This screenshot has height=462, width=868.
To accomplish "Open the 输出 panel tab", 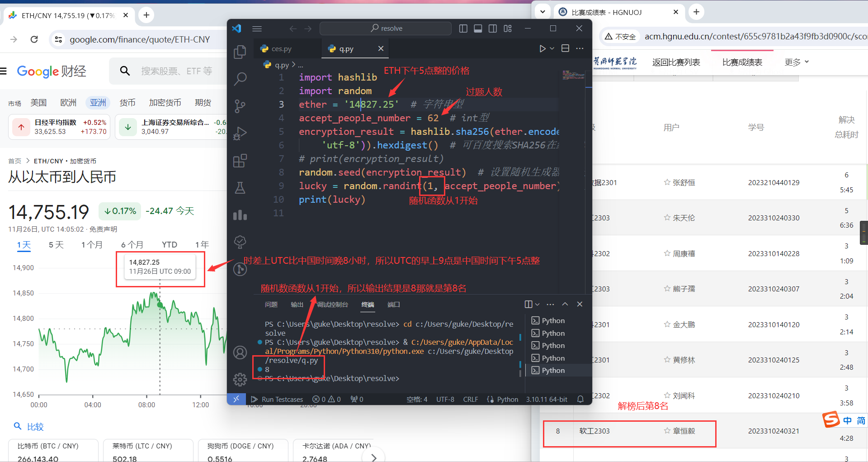I will click(297, 305).
